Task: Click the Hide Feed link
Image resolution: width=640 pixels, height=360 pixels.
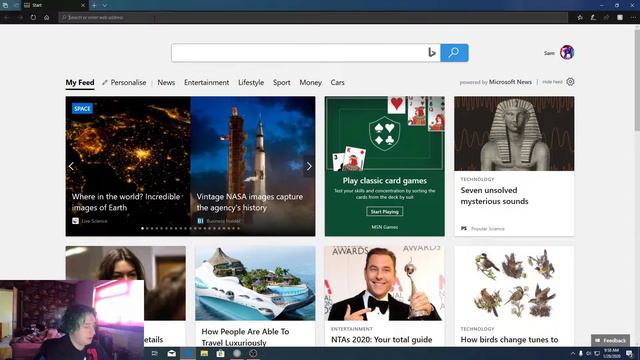Action: [552, 82]
